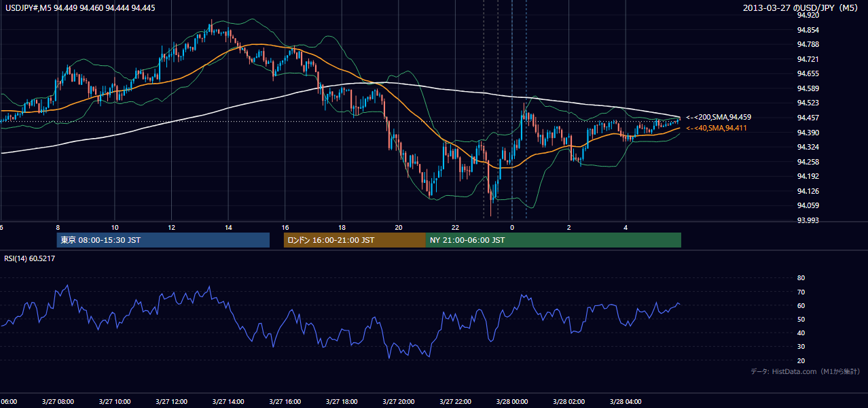Click hour label 16 under price chart
Viewport: 868px width, 408px height.
tap(285, 227)
